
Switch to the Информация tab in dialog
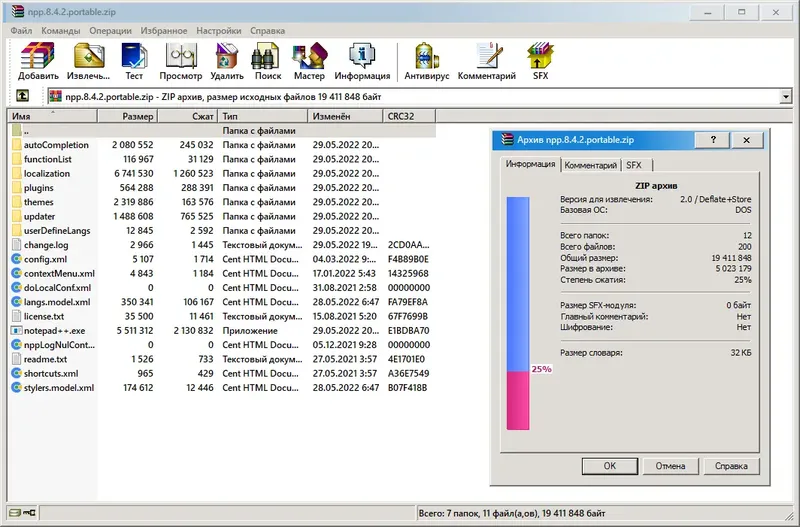(530, 164)
